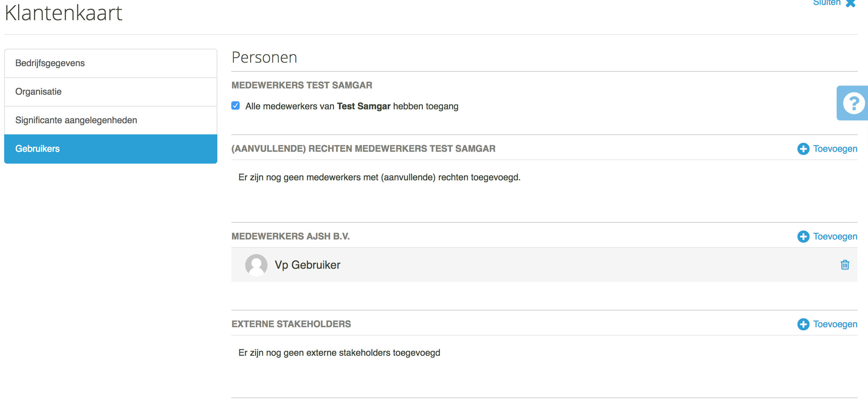Open the Bedrijfsgegevens tab
868x401 pixels.
click(x=111, y=63)
